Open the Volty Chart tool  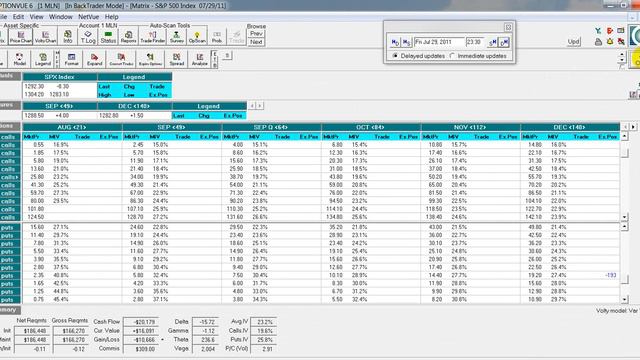[45, 37]
